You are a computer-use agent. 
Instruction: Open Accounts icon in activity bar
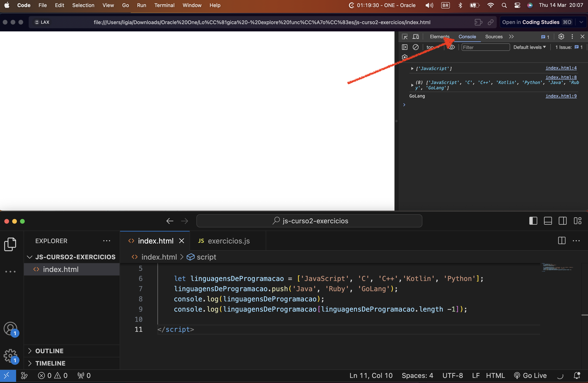click(x=10, y=329)
